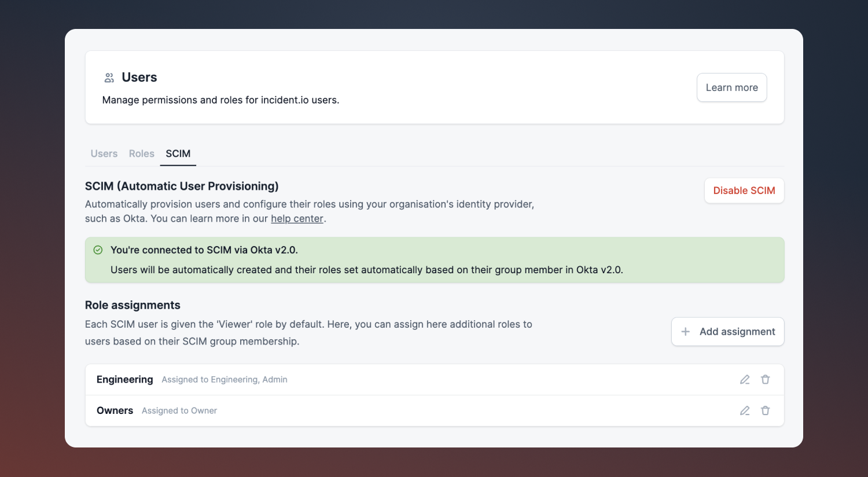Image resolution: width=868 pixels, height=477 pixels.
Task: Click the Role assignments heading
Action: [x=133, y=305]
